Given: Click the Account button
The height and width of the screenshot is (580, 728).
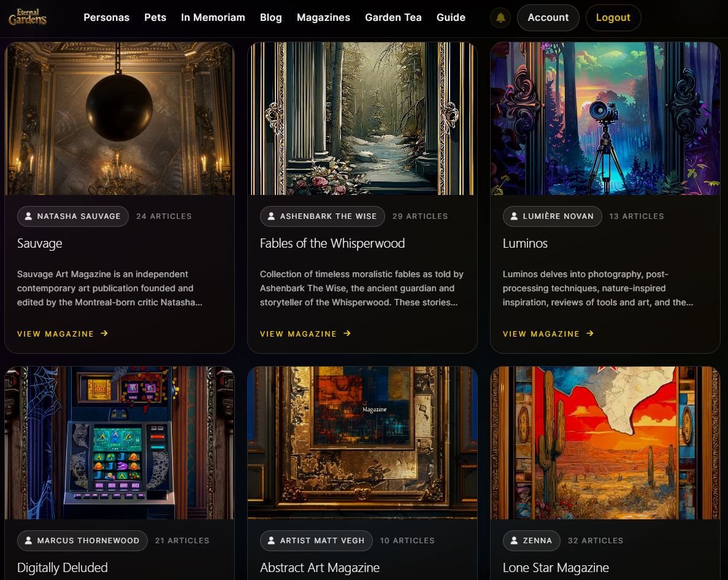Looking at the screenshot, I should click(x=548, y=18).
